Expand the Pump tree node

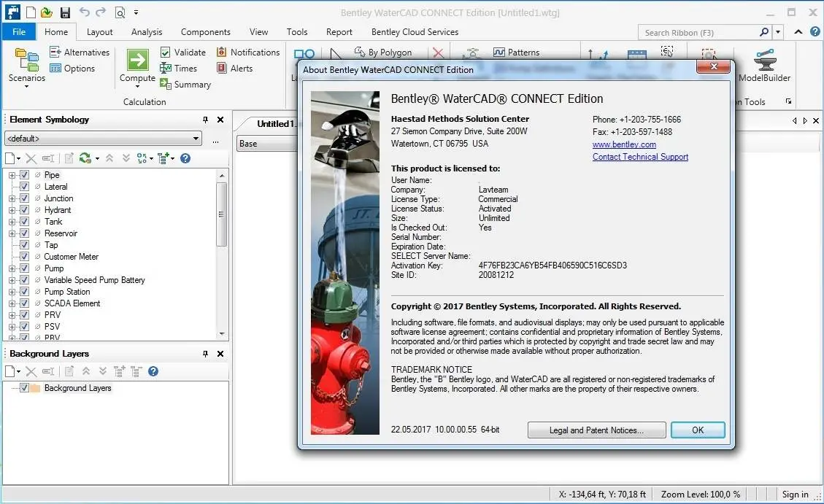(12, 268)
